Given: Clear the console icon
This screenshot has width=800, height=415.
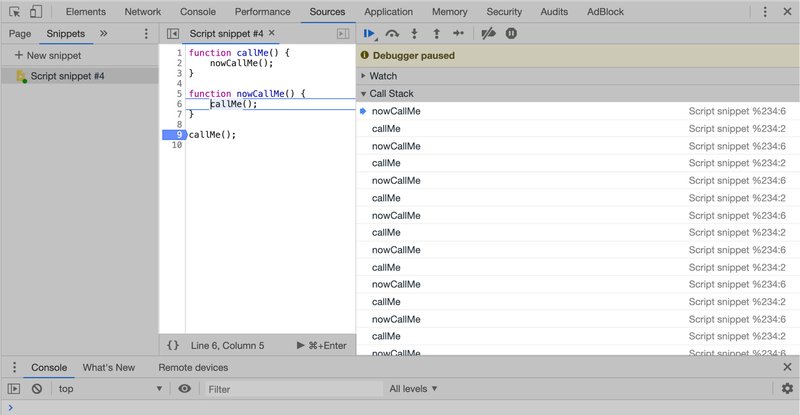Looking at the screenshot, I should (x=37, y=389).
